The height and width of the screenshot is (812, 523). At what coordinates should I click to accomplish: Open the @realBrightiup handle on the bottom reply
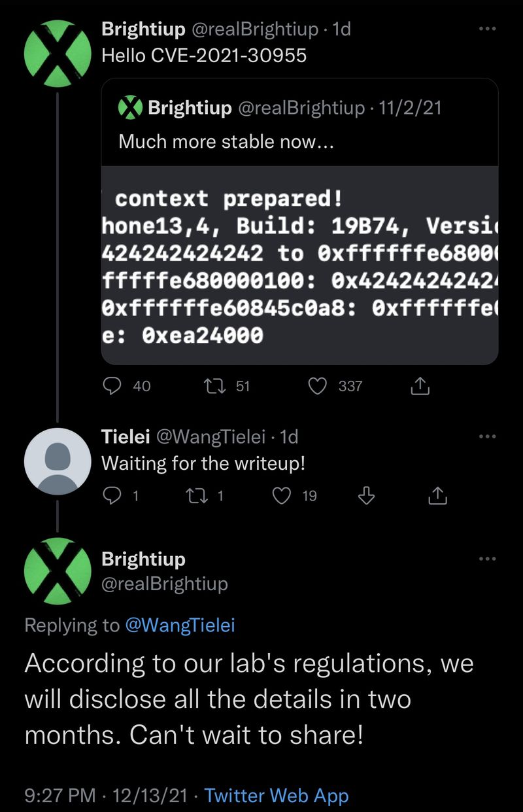(x=165, y=583)
